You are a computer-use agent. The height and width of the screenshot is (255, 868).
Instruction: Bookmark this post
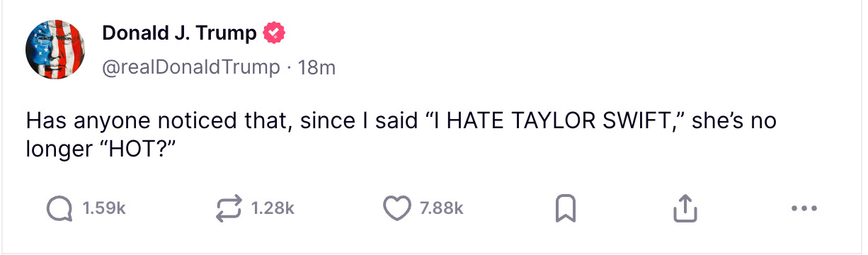click(564, 208)
